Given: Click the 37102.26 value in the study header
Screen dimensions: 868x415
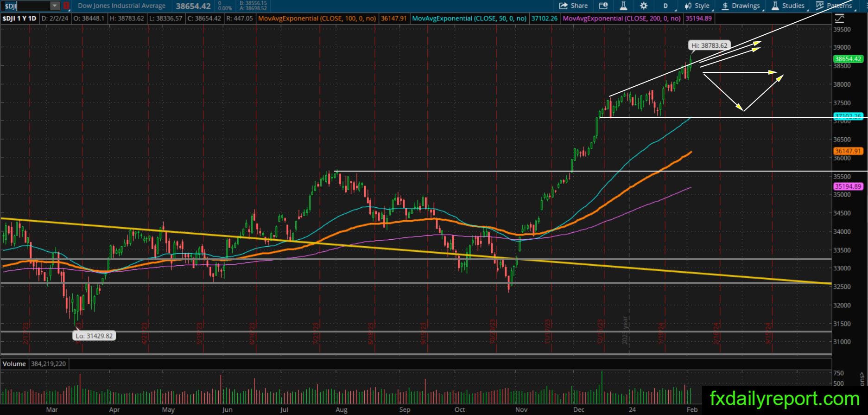Looking at the screenshot, I should 544,19.
